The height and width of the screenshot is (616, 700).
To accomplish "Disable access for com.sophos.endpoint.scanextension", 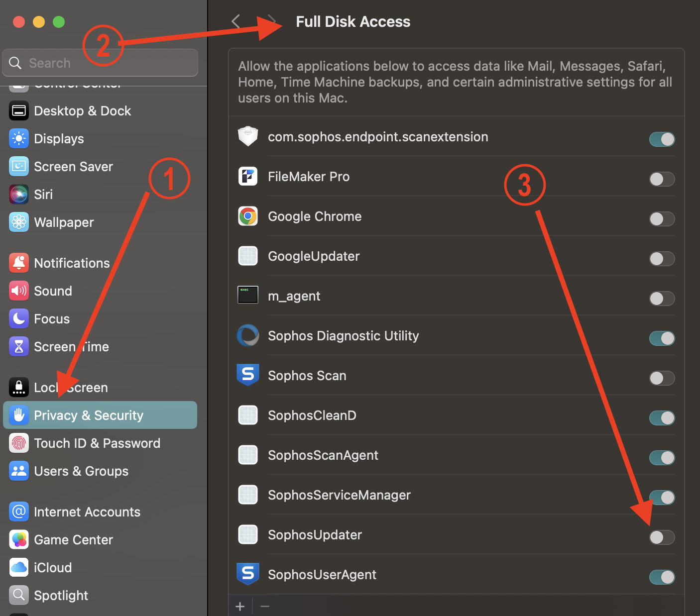I will pyautogui.click(x=662, y=139).
